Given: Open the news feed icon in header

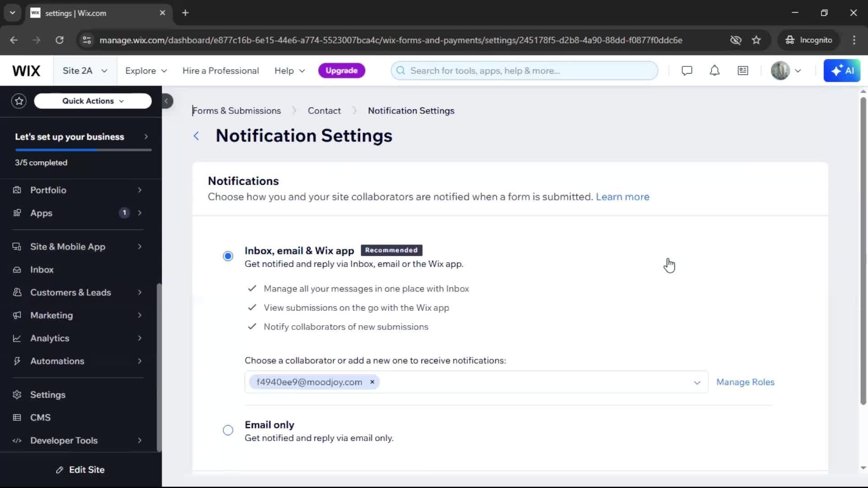Looking at the screenshot, I should [x=743, y=71].
